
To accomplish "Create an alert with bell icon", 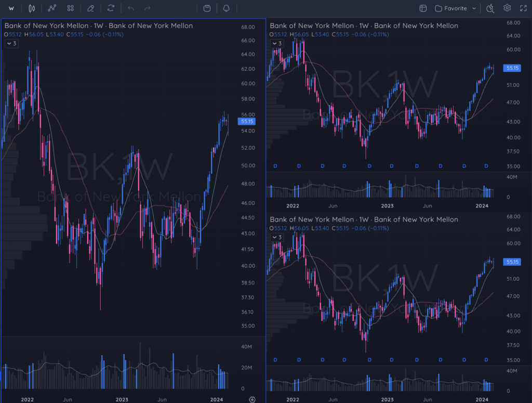I will click(x=227, y=8).
